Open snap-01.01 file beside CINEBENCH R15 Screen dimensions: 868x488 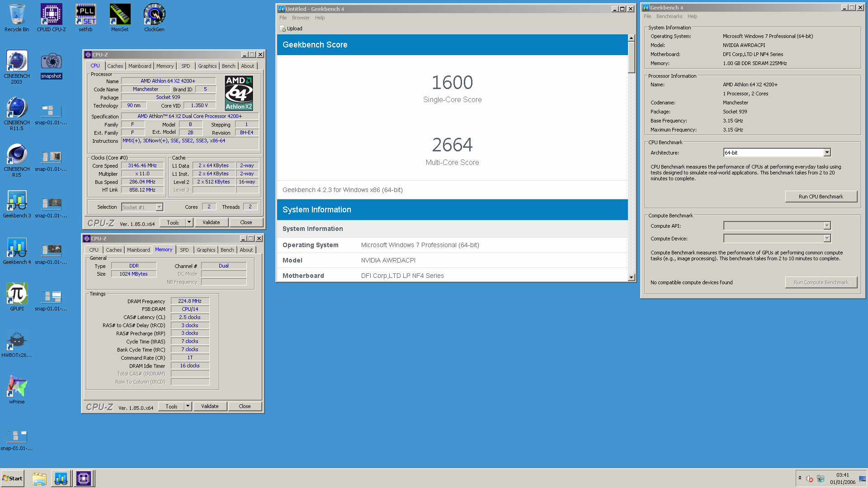pos(51,160)
